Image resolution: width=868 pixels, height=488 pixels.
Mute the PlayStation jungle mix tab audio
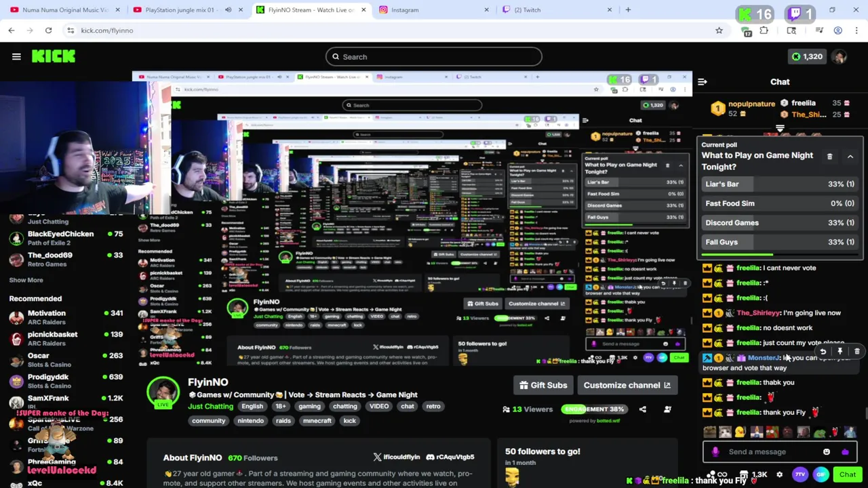tap(228, 10)
